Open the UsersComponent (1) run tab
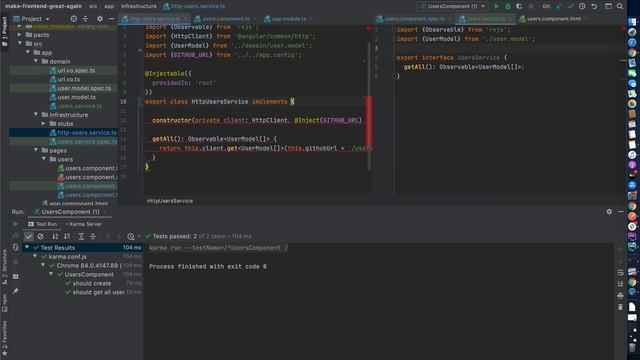Viewport: 640px width, 360px height. (x=70, y=212)
